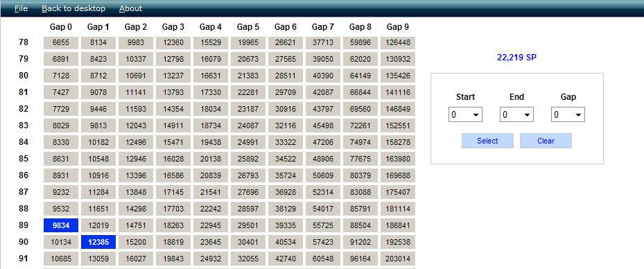Click cell 25892 in row 85
Viewport: 644px width, 269px height.
coord(247,159)
